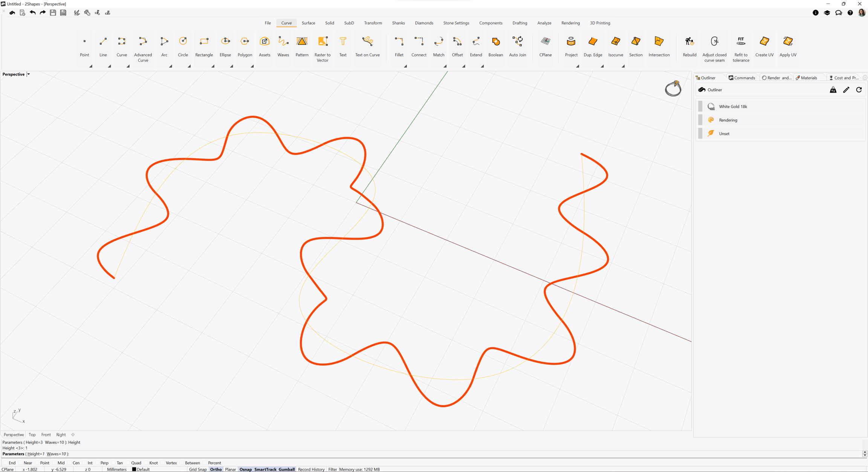Expand the Circle tool flyout arrow
This screenshot has width=868, height=472.
coord(189,66)
